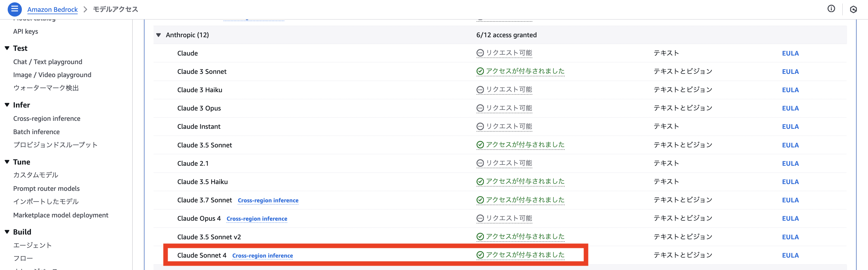The image size is (868, 270).
Task: Click Claude 3.5 Haiku granted check icon
Action: (480, 181)
